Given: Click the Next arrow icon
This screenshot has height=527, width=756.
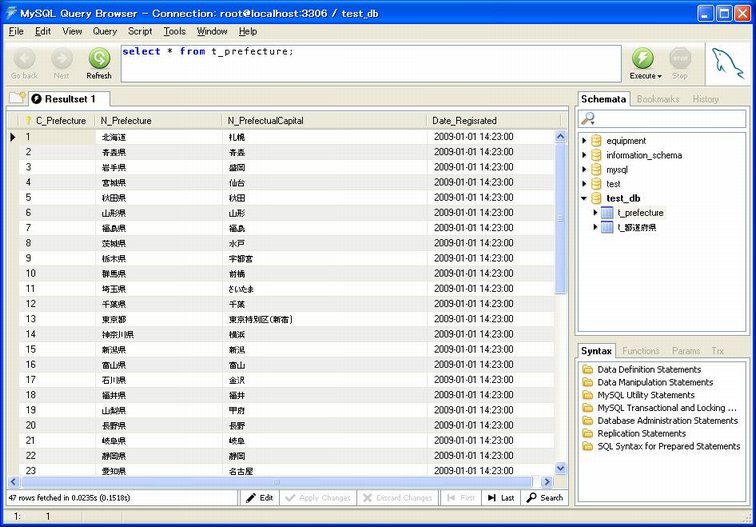Looking at the screenshot, I should (62, 59).
